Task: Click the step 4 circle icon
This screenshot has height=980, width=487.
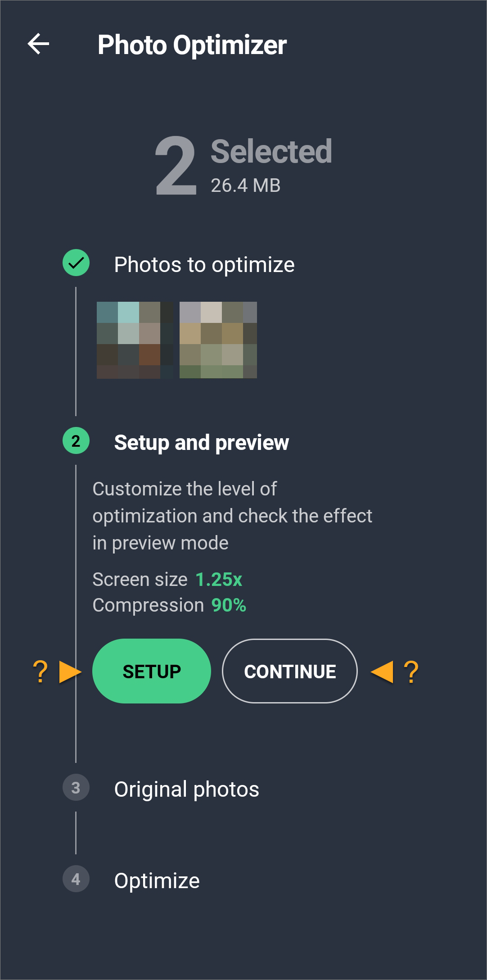Action: click(x=76, y=879)
